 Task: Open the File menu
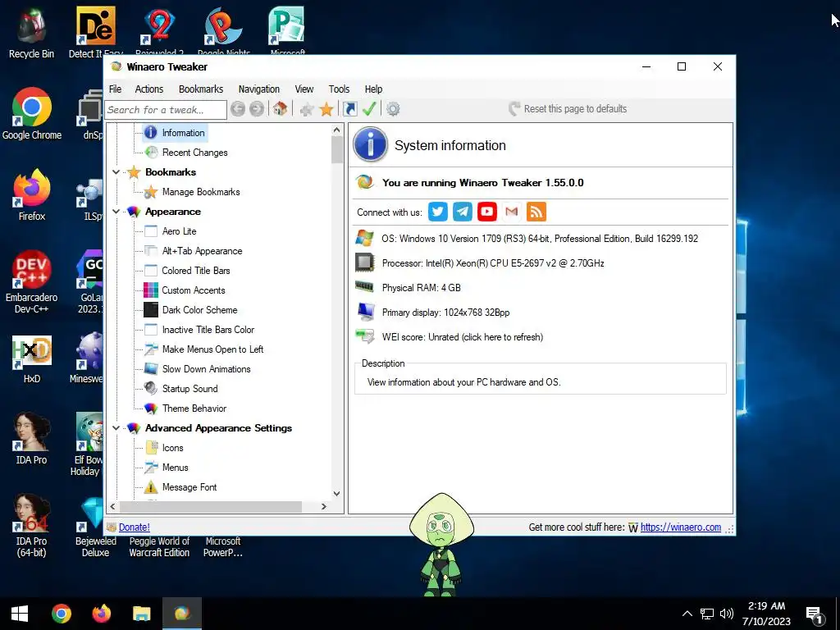[x=115, y=89]
